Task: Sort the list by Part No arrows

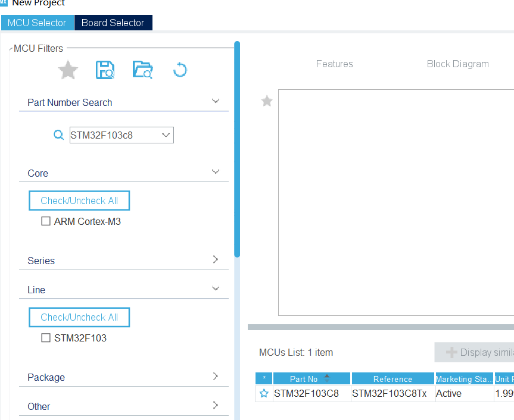Action: click(327, 378)
